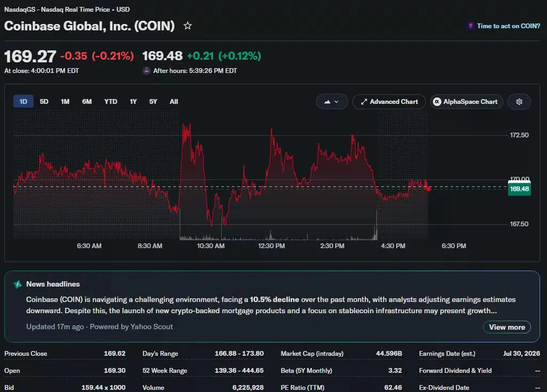Screen dimensions: 547x392
Task: Open chart settings gear icon
Action: pos(519,102)
